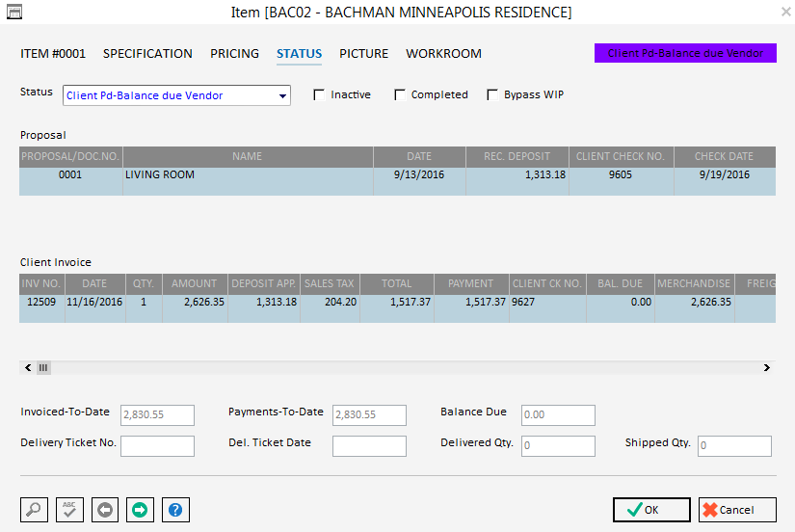Open the Pricing tab
795x532 pixels.
234,54
